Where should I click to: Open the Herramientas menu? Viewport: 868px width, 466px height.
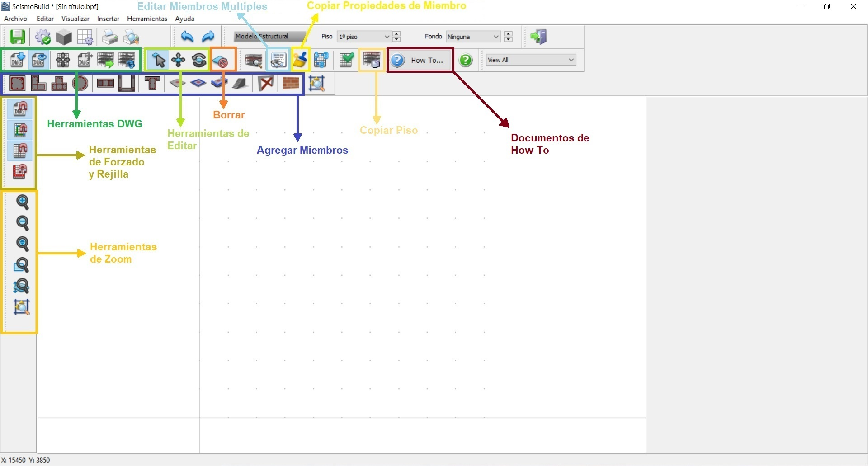[147, 19]
